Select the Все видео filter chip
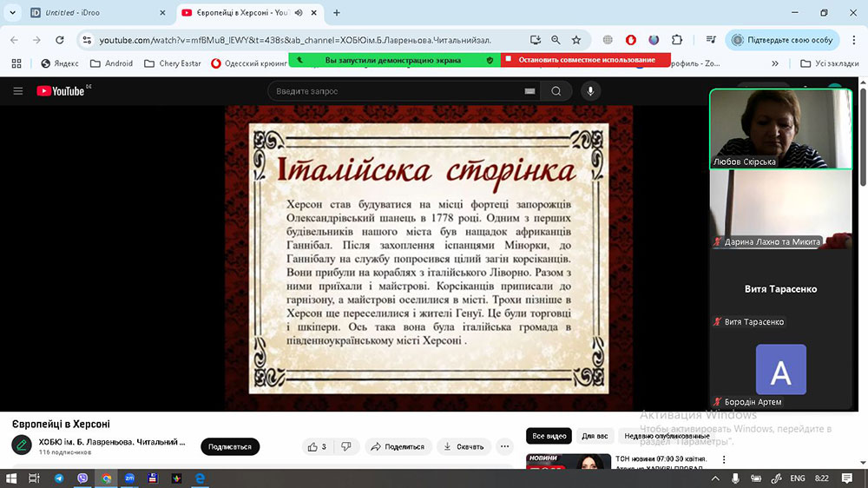The image size is (868, 488). coord(549,436)
